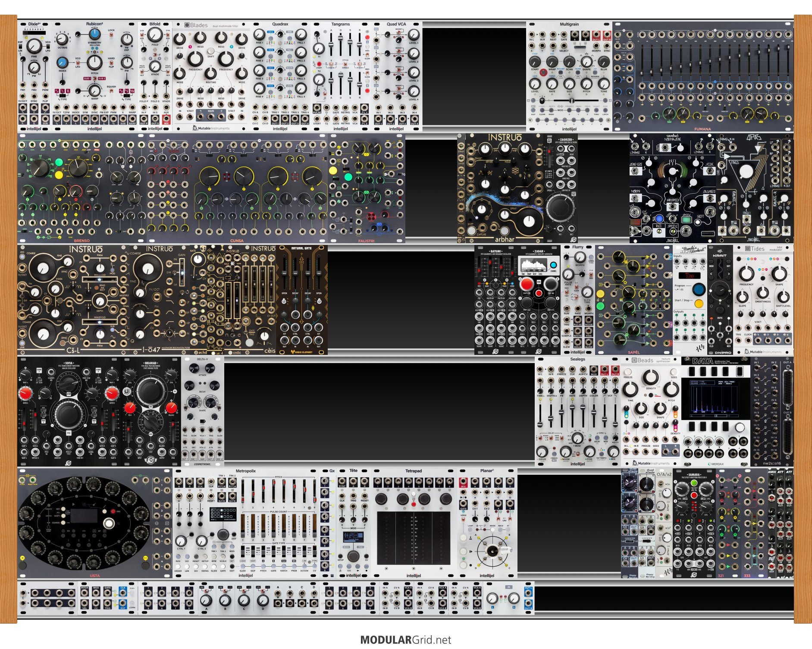Open the ModularGrid.net link
The image size is (812, 649).
click(x=406, y=640)
